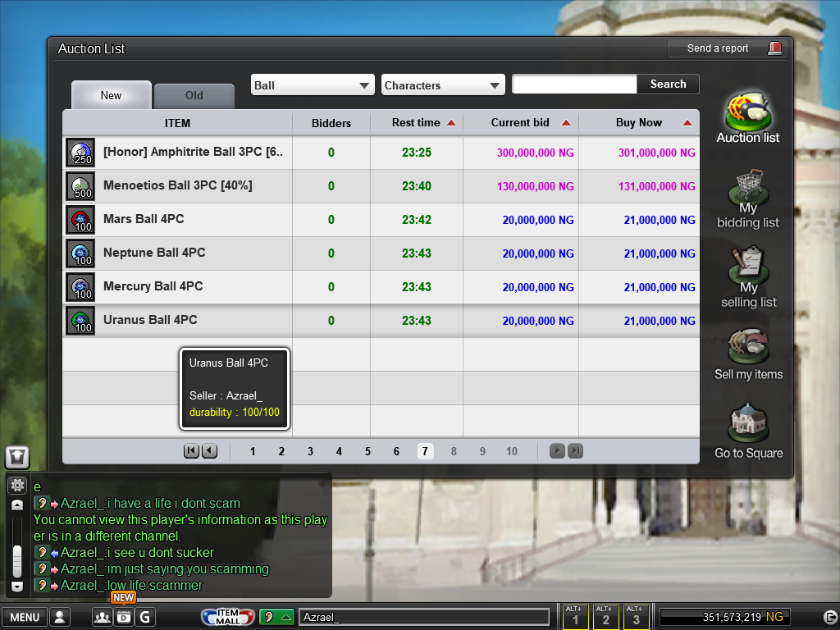Open the friends list icon in bottom bar

(x=103, y=618)
